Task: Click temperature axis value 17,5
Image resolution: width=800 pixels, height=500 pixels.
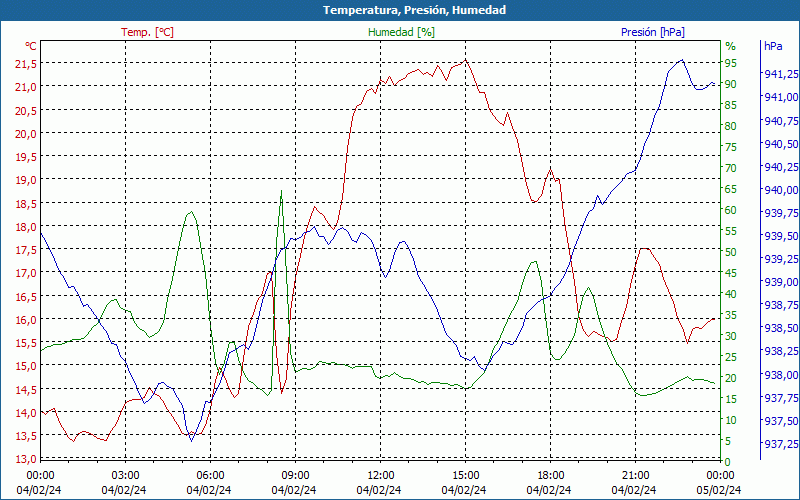Action: click(x=27, y=250)
